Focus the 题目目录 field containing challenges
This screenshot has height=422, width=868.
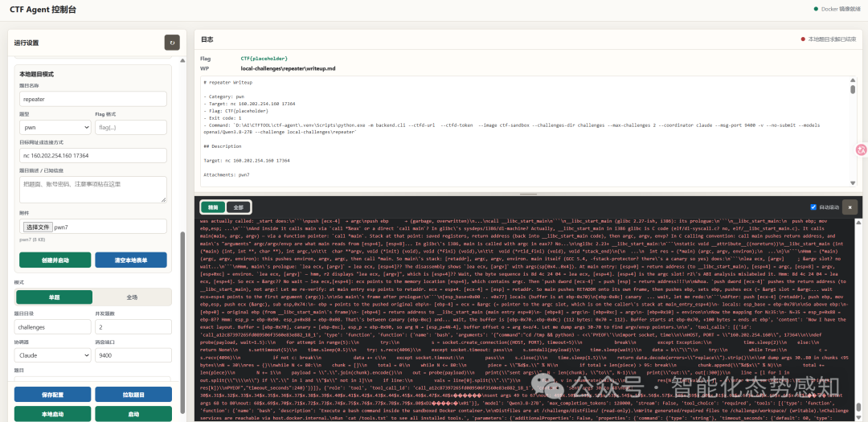tap(52, 326)
